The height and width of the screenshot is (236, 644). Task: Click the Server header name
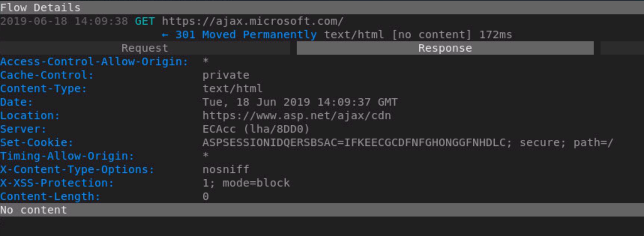[x=23, y=129]
